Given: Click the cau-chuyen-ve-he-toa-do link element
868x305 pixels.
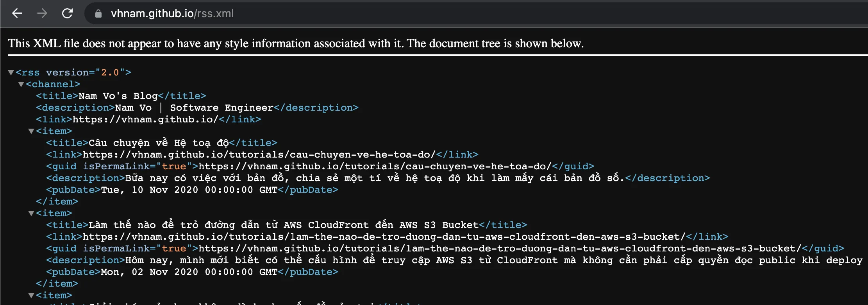Looking at the screenshot, I should [259, 155].
